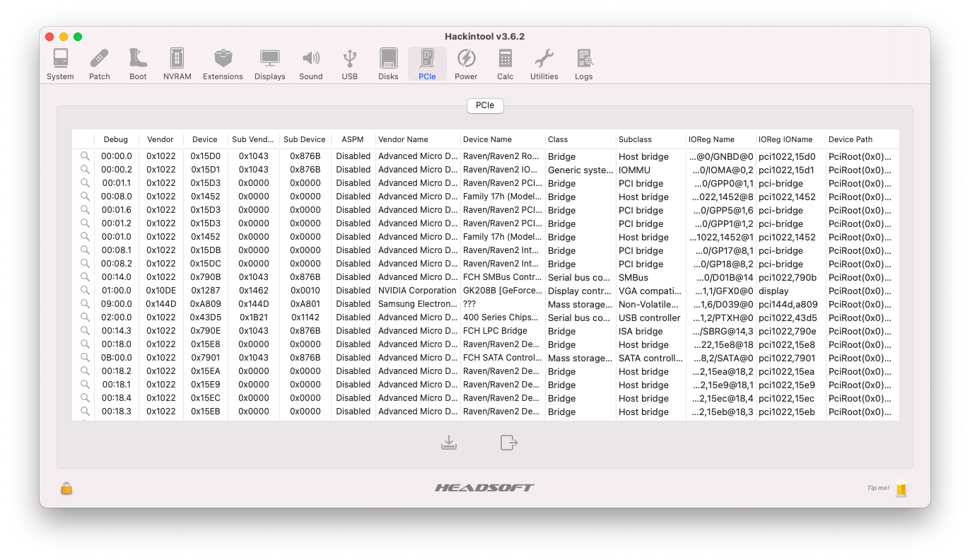Sort by the IOReg IOName column header

[x=791, y=139]
